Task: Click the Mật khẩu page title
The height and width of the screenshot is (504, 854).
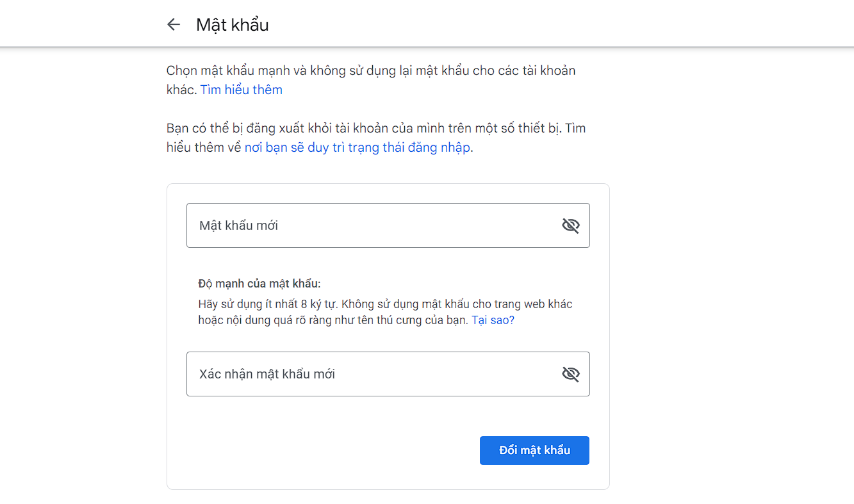Action: tap(233, 25)
